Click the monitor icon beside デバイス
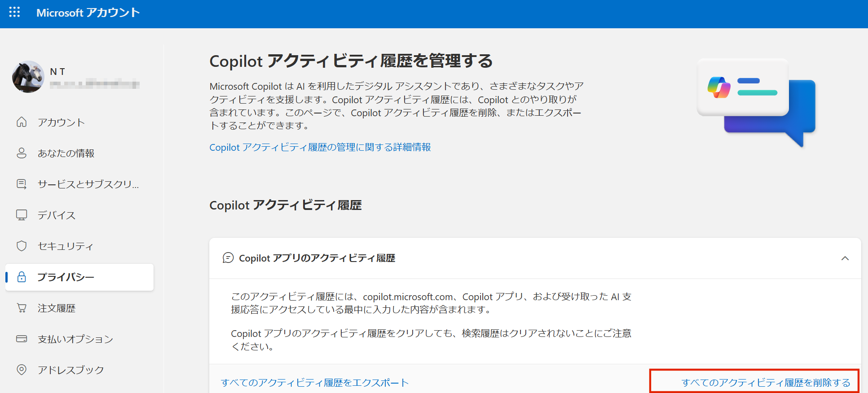The image size is (868, 393). (x=22, y=215)
